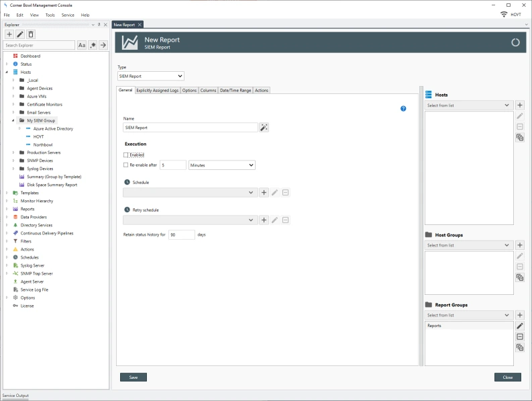This screenshot has height=401, width=532.
Task: Click the Name input field
Action: 191,128
